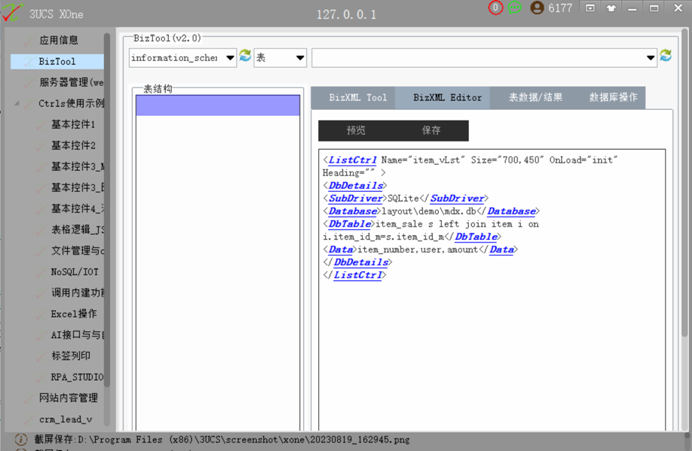This screenshot has width=692, height=451.
Task: Switch to the BizXML Tool tab
Action: 357,98
